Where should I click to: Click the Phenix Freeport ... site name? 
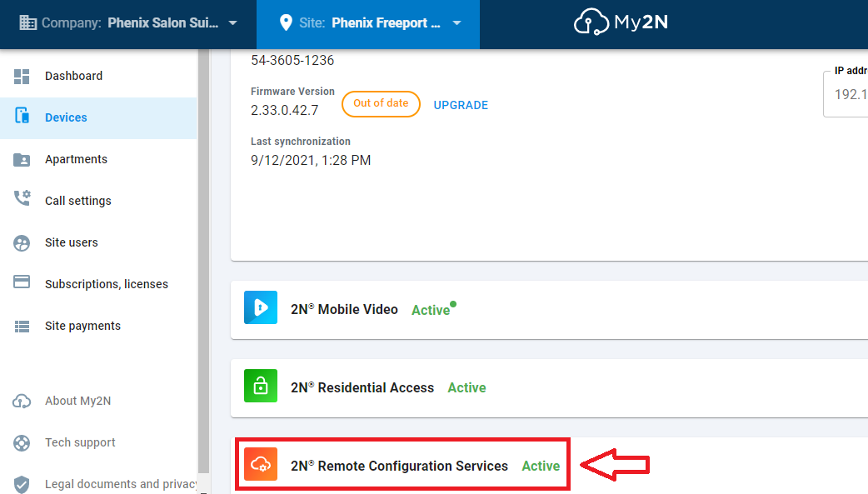pos(386,22)
